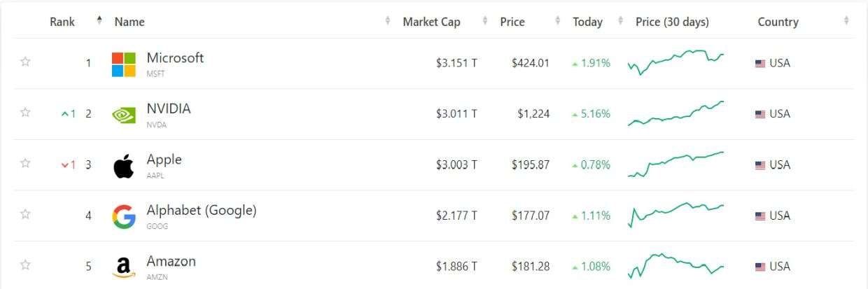Star Microsoft as a favorite

pos(25,62)
